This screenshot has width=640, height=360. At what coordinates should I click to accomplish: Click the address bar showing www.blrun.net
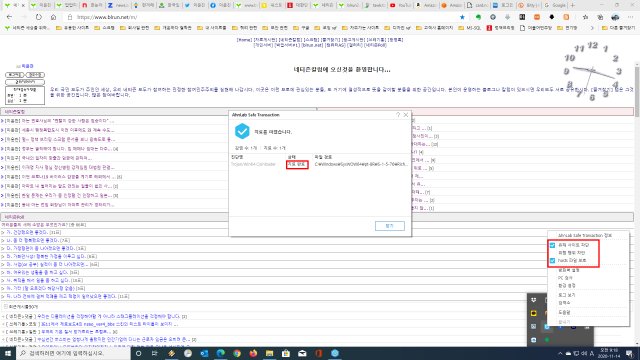point(261,17)
